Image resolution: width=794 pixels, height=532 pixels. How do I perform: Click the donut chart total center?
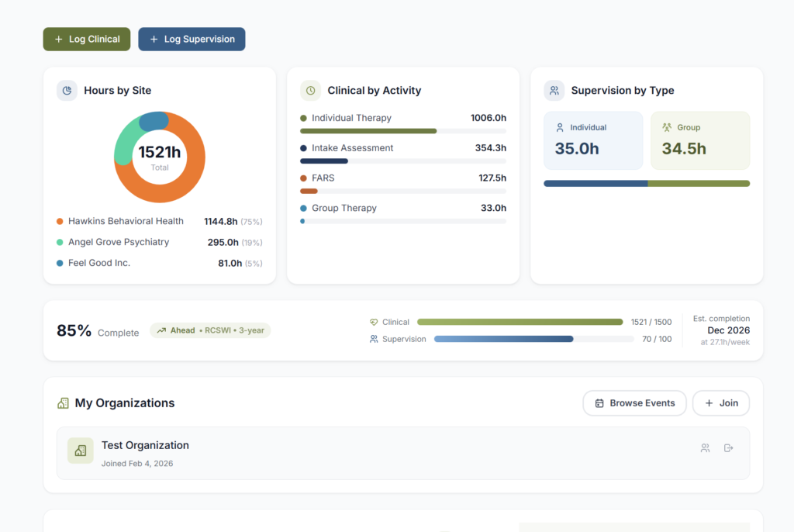point(160,157)
